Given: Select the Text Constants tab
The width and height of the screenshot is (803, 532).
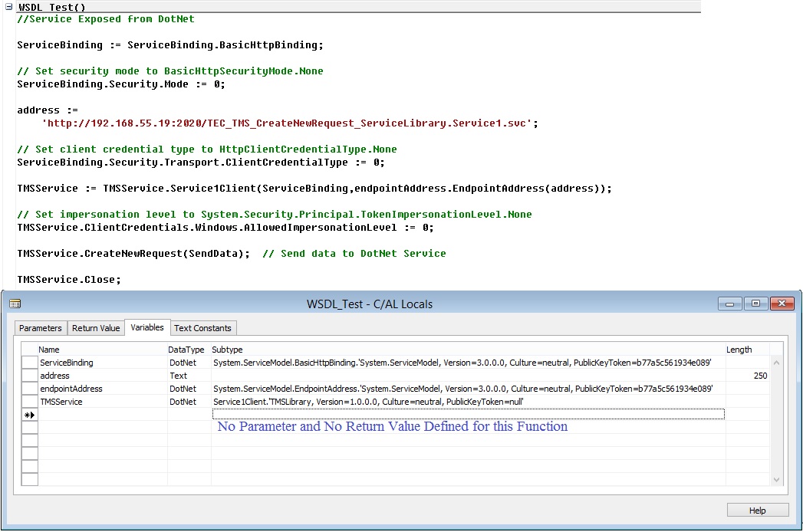Looking at the screenshot, I should pyautogui.click(x=202, y=327).
